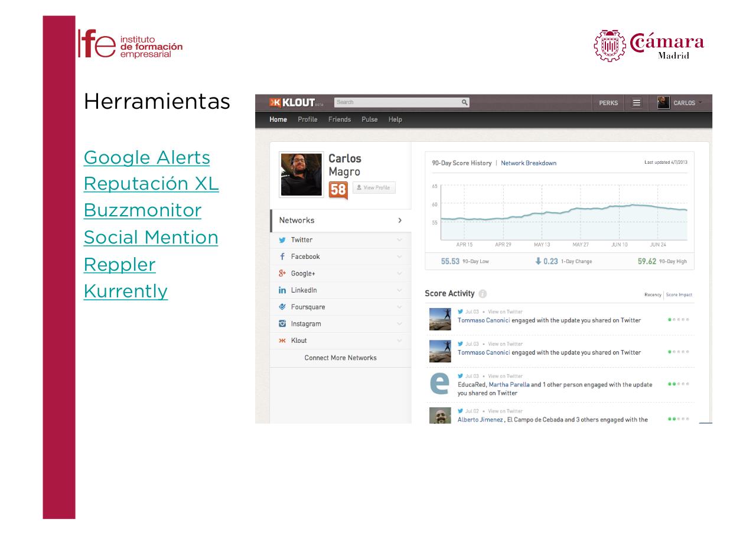
Task: Open the CARLOS account dropdown arrow
Action: [x=700, y=102]
